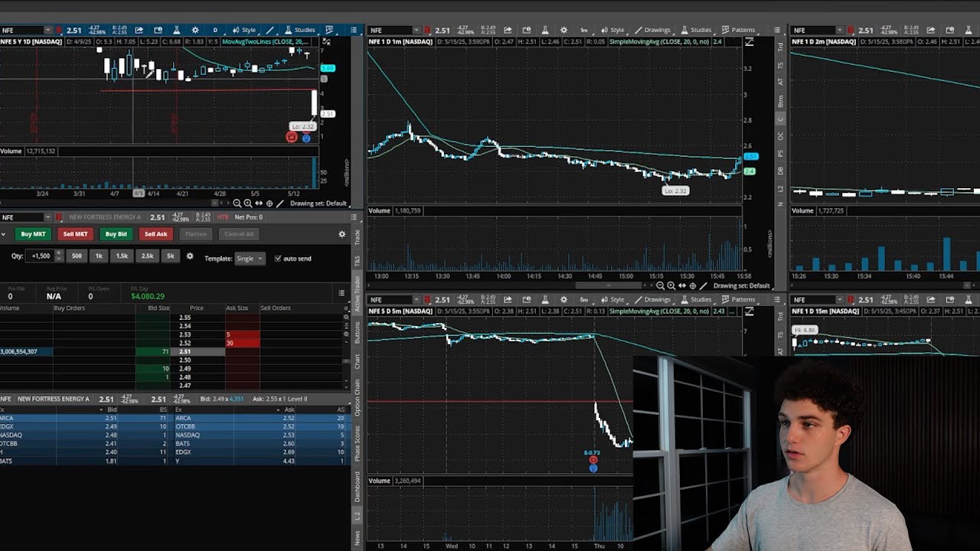Click the pan arrows icon below daily chart

click(259, 203)
